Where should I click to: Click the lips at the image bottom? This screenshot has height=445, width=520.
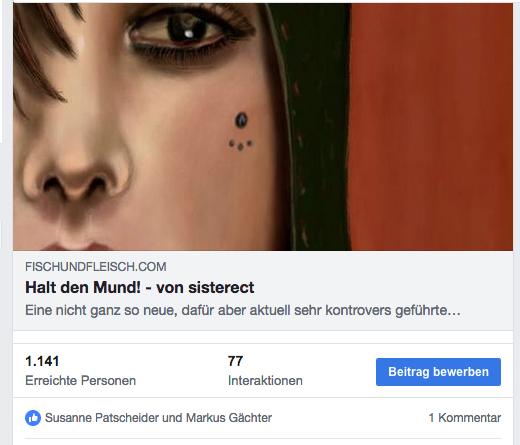pos(77,246)
